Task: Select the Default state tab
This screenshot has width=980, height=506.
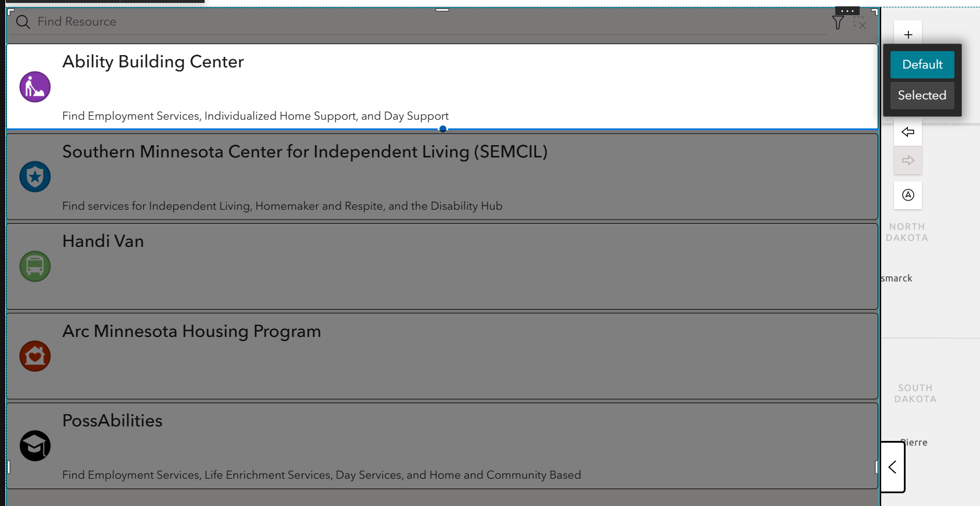Action: click(x=922, y=64)
